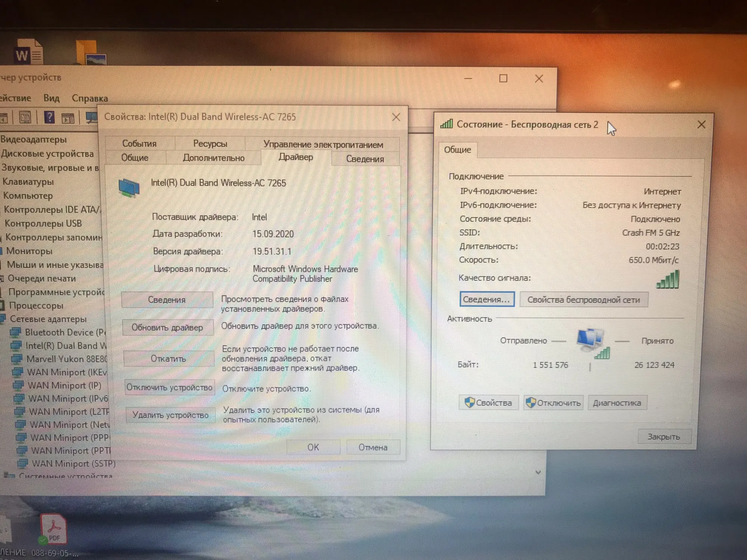Click the scan hardware monitor toolbar icon
Screen dimensions: 747x560
point(92,118)
